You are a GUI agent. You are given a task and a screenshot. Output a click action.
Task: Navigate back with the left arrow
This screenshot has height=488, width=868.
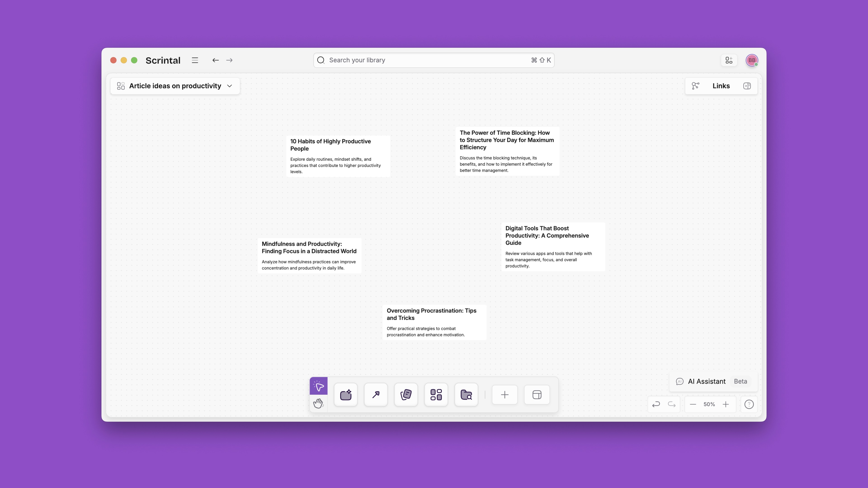coord(215,60)
